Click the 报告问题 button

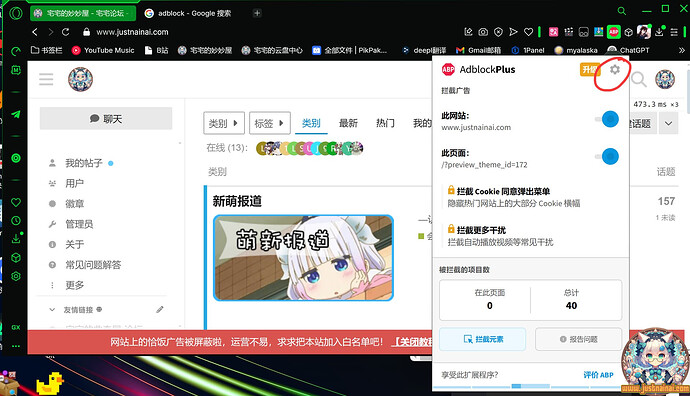[579, 339]
